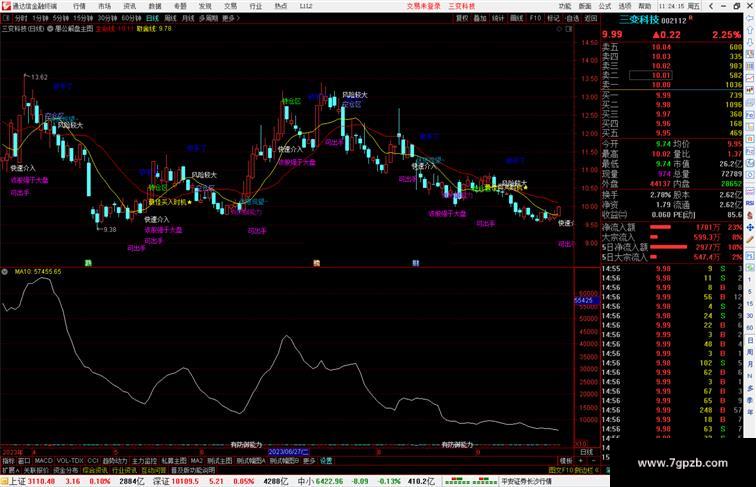This screenshot has width=756, height=487.
Task: Select the MA2 indicator tab
Action: point(197,461)
